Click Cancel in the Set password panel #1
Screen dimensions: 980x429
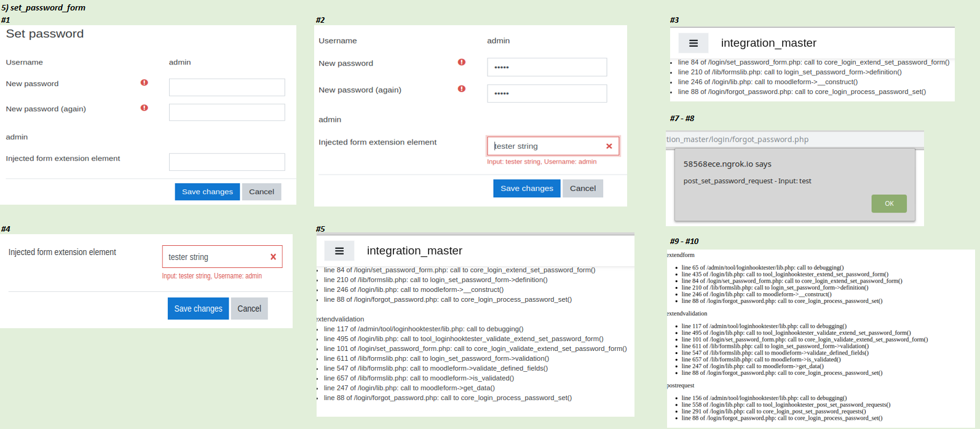pyautogui.click(x=261, y=192)
